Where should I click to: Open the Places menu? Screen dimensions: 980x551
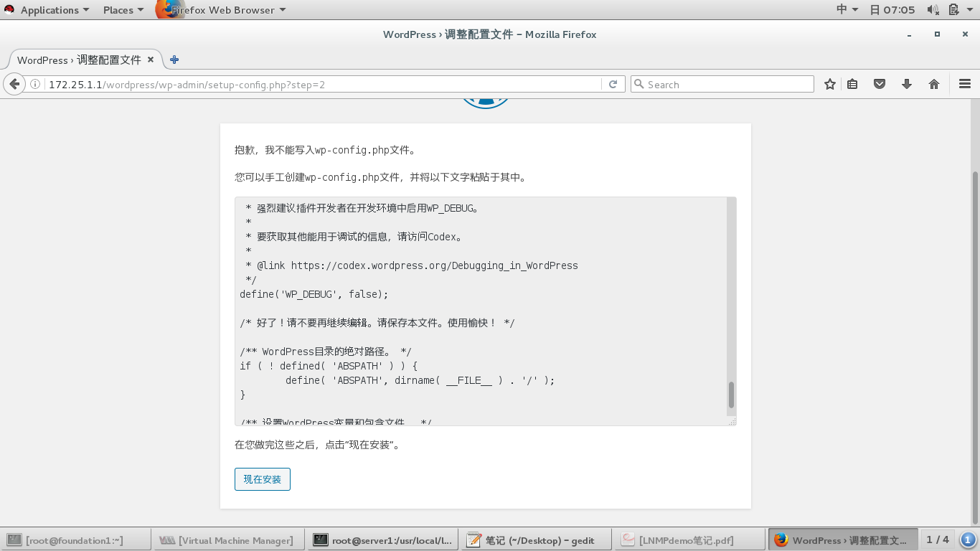(x=118, y=9)
